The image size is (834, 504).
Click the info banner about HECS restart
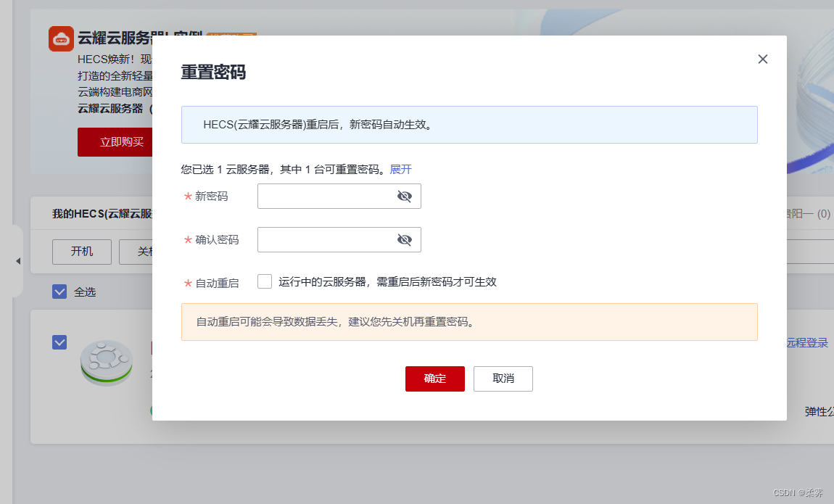click(x=469, y=125)
